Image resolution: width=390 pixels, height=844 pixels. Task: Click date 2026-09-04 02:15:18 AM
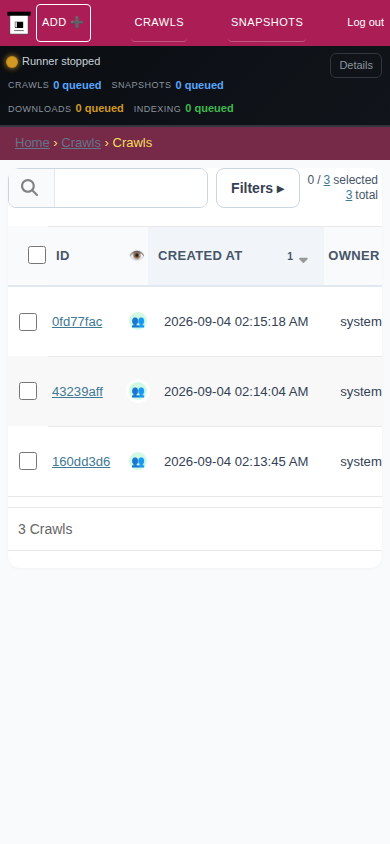pos(236,322)
